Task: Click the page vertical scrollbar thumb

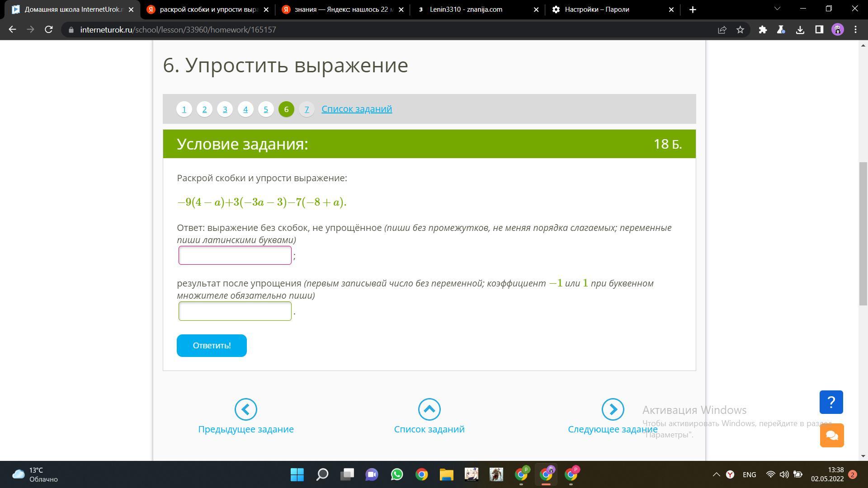Action: click(863, 234)
